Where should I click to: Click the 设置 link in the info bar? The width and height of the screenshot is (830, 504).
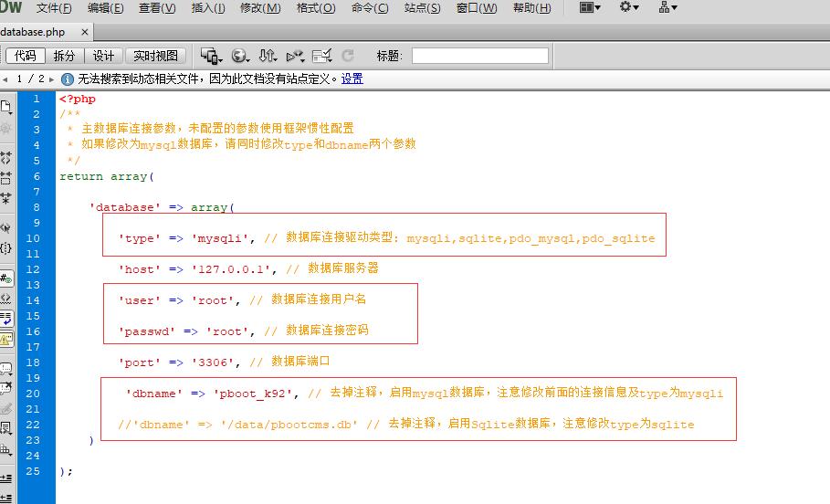pyautogui.click(x=352, y=79)
